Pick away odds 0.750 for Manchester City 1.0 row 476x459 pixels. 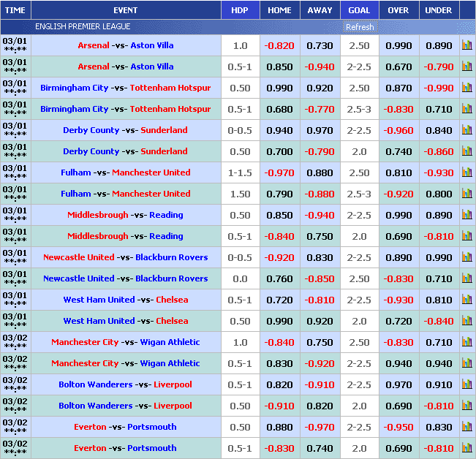[x=320, y=342]
